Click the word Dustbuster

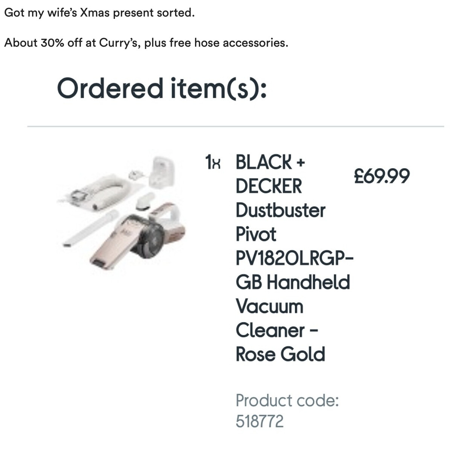click(x=281, y=210)
